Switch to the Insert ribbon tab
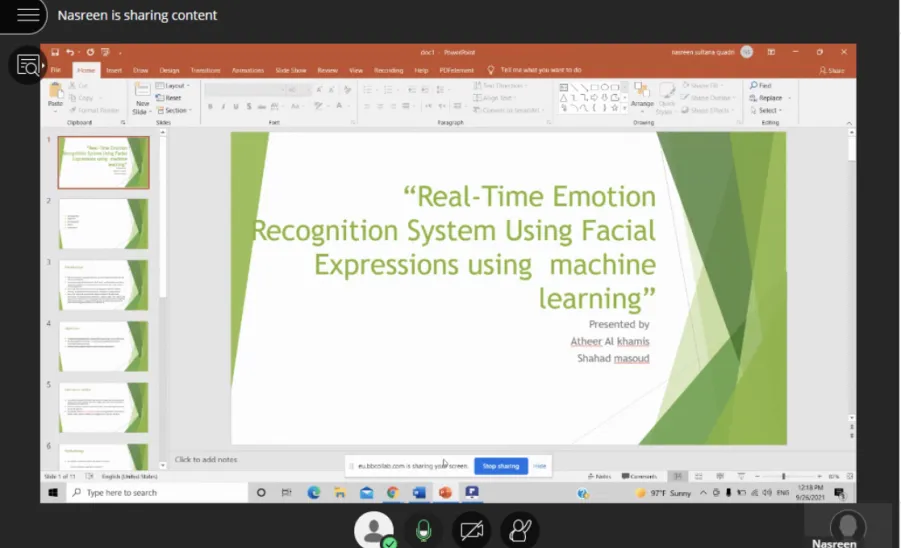Screen dimensions: 901x548 tap(114, 70)
